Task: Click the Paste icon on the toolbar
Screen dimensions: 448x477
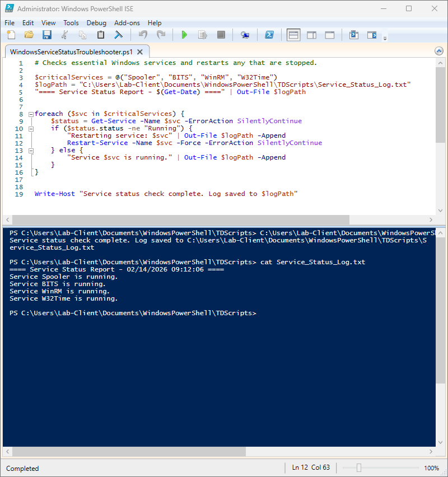Action: tap(101, 35)
